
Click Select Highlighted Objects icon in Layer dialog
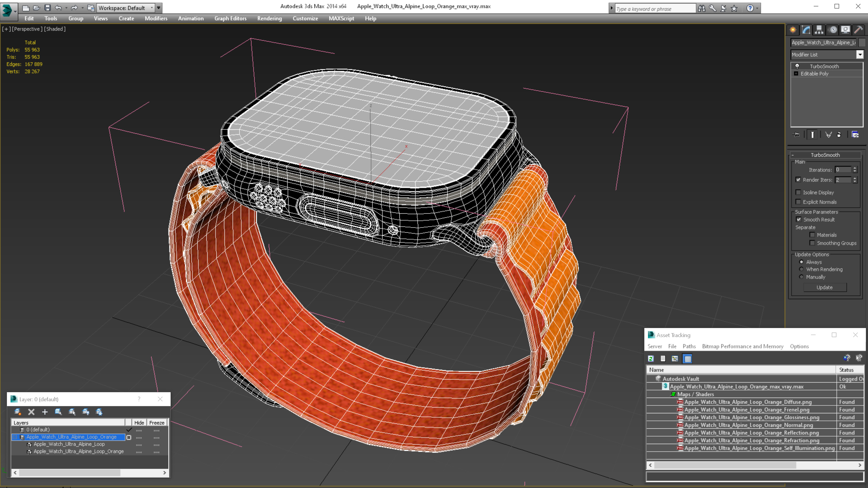[x=58, y=411]
